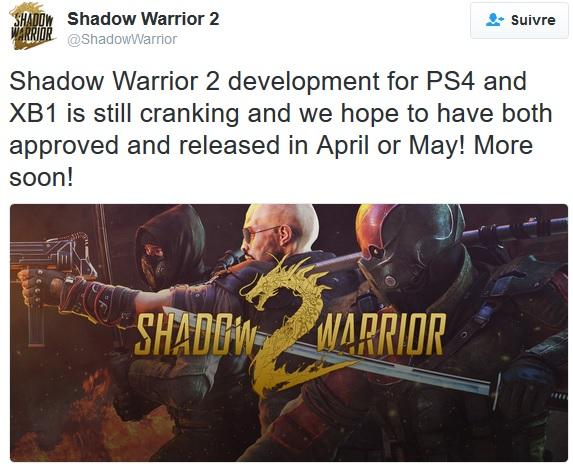Click the gold SHADOW word in artwork
Screen dimensions: 573x466
pos(196,334)
